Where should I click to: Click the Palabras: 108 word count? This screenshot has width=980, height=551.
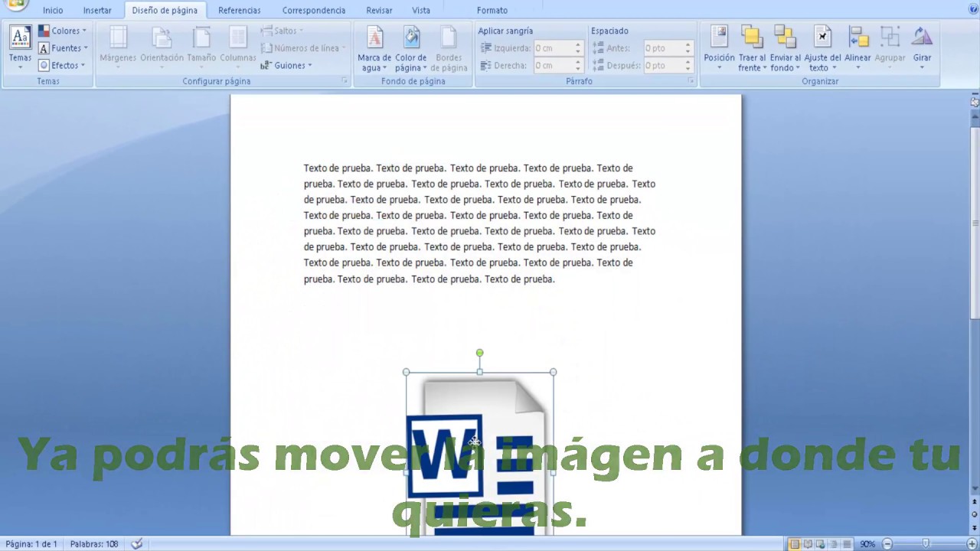click(x=94, y=544)
